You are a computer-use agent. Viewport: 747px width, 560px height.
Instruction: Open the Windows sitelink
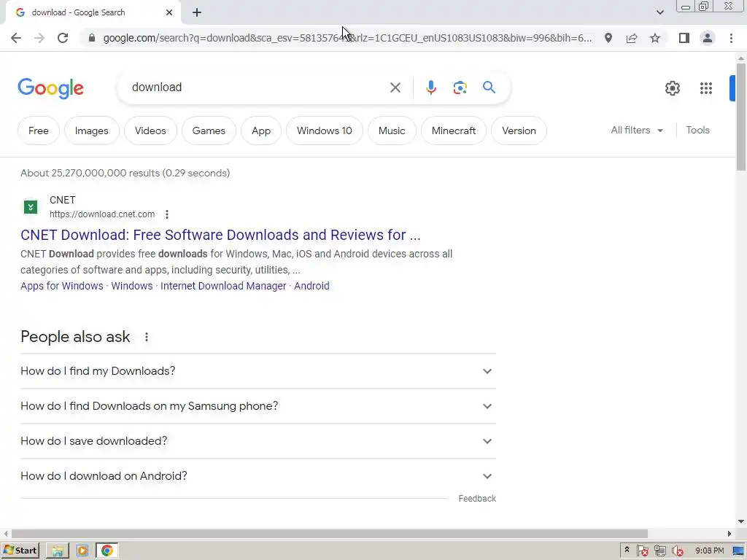[132, 286]
